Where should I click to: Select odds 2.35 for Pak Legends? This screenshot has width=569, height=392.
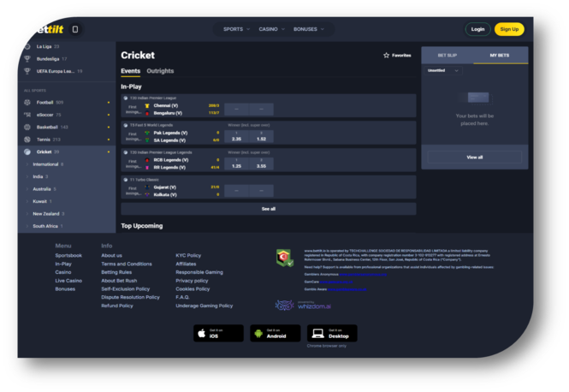click(236, 138)
